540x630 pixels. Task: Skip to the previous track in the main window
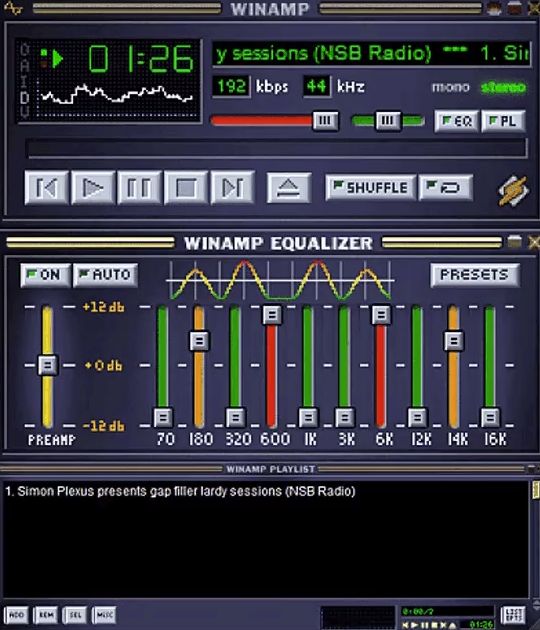tap(46, 188)
